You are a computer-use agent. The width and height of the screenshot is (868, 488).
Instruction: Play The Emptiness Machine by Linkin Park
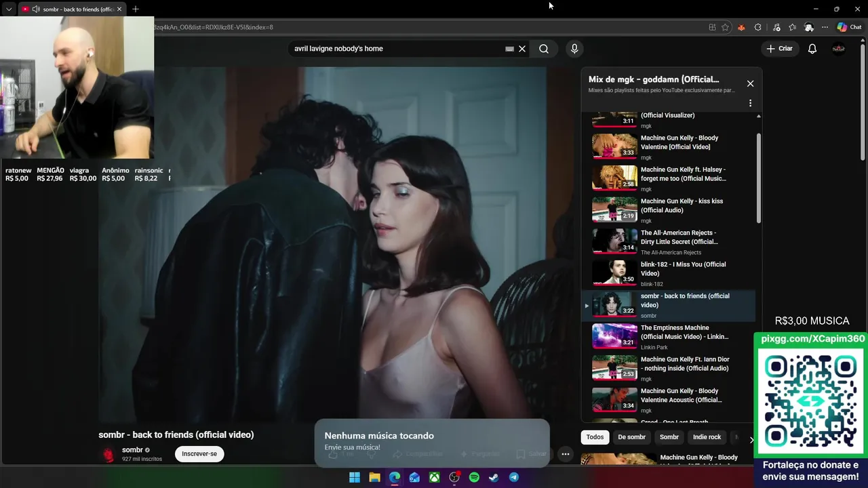click(669, 337)
